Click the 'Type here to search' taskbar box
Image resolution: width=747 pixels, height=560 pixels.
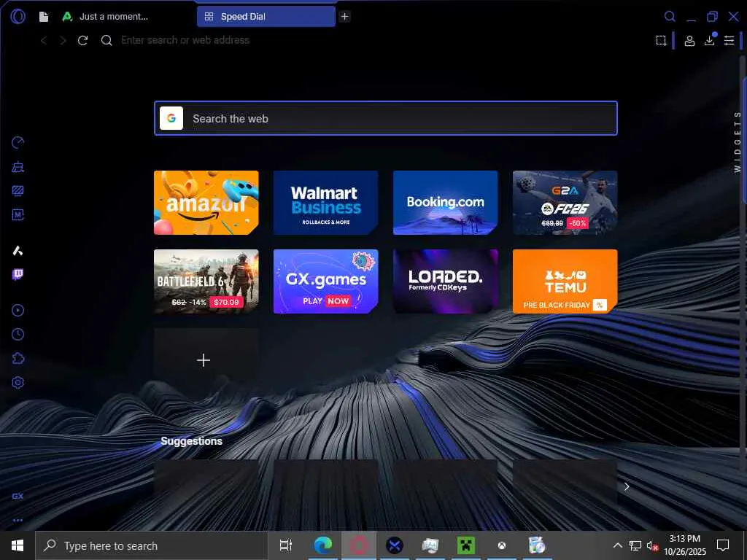click(x=152, y=545)
